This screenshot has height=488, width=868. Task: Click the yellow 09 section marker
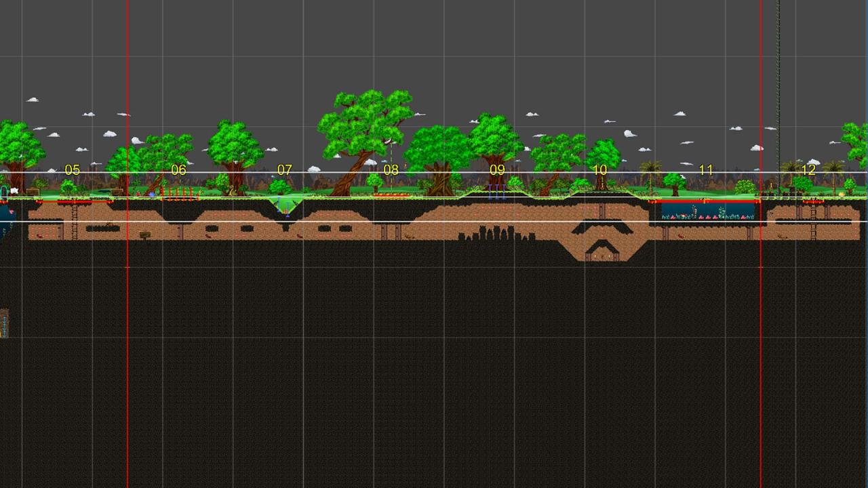[497, 170]
